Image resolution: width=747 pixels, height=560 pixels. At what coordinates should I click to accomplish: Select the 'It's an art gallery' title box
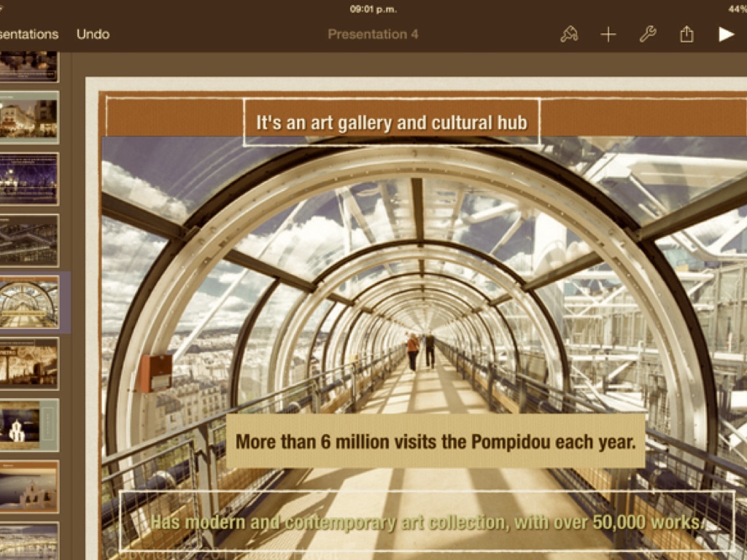(392, 122)
